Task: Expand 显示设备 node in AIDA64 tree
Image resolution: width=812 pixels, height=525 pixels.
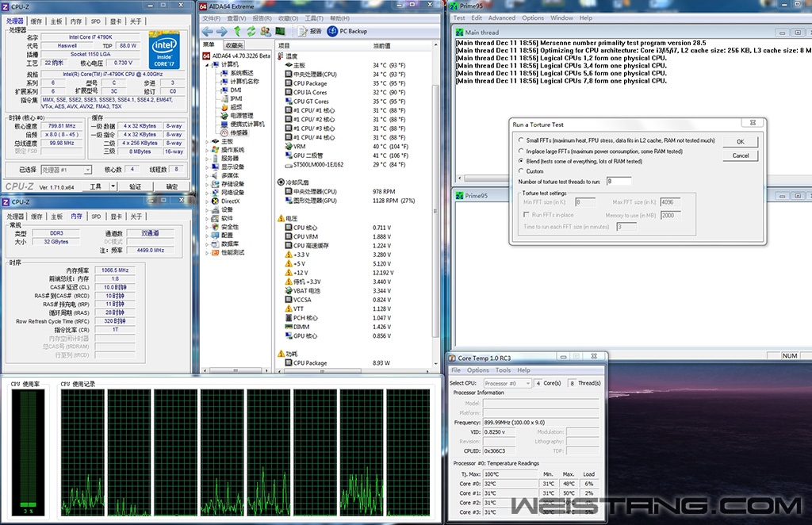Action: click(x=207, y=167)
